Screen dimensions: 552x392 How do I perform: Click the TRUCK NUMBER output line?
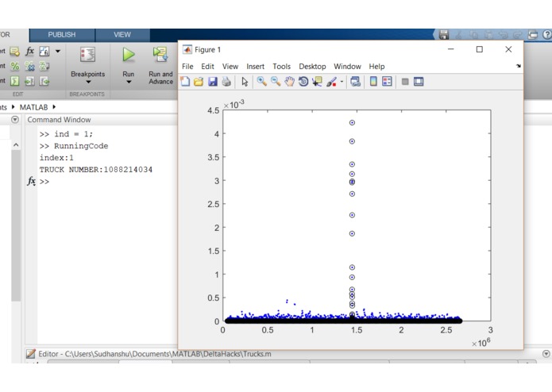click(96, 170)
